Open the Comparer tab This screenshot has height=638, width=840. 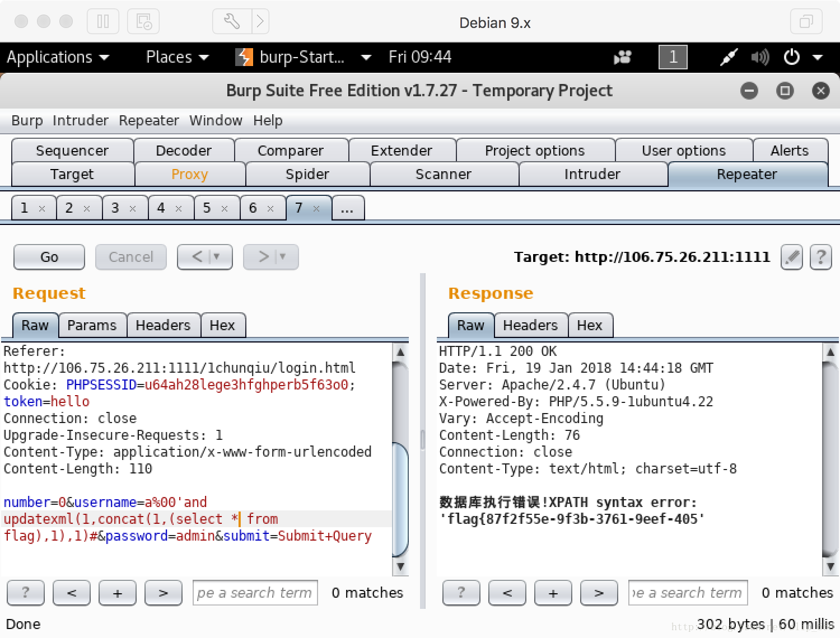pyautogui.click(x=291, y=151)
